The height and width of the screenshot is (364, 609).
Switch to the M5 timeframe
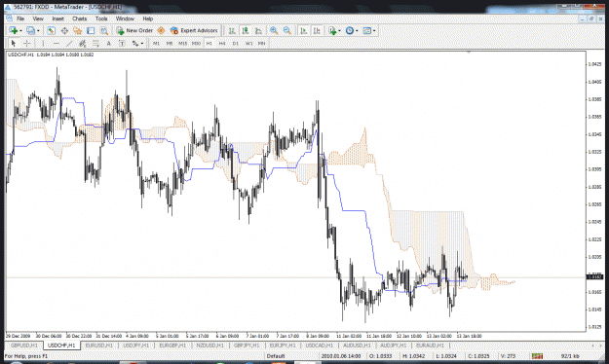coord(170,43)
